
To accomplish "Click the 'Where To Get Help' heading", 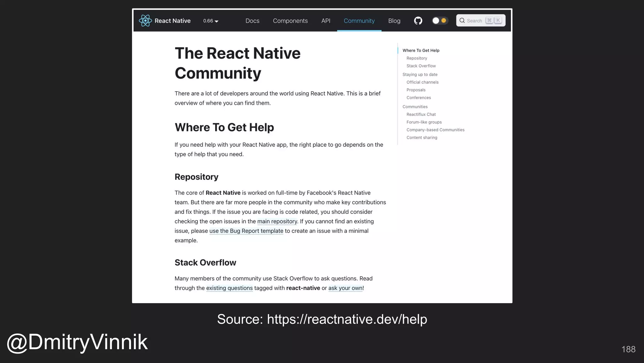I will click(x=224, y=128).
